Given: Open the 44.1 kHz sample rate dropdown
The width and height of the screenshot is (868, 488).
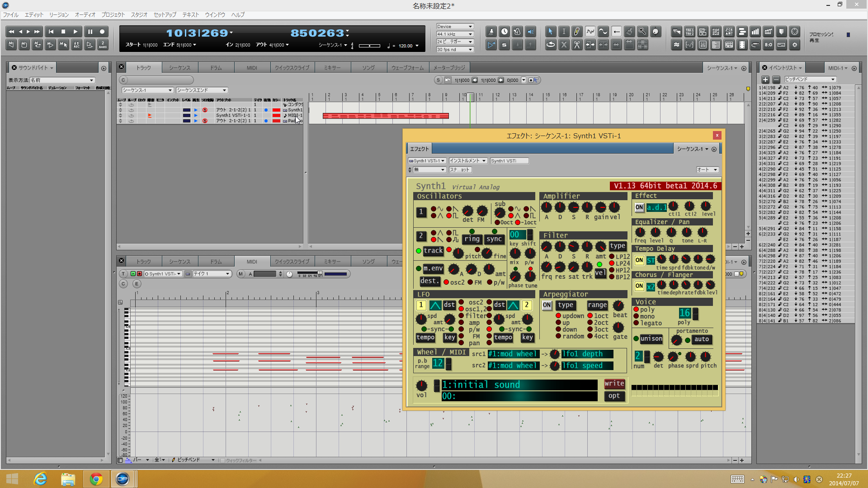Looking at the screenshot, I should (454, 34).
